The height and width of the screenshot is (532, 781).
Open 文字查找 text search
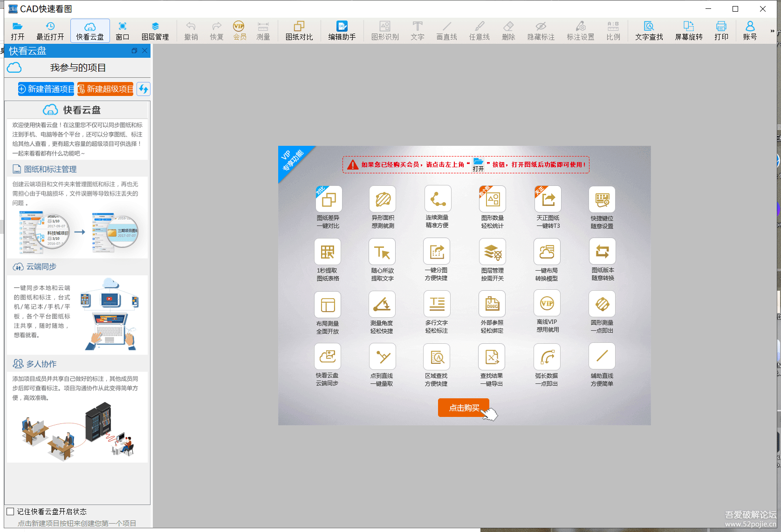tap(649, 31)
